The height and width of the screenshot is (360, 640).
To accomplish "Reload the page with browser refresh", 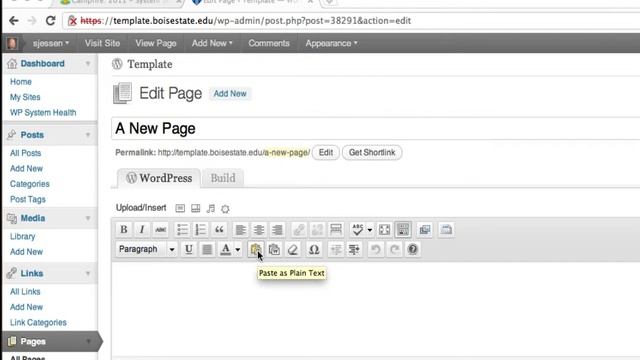I will [50, 20].
